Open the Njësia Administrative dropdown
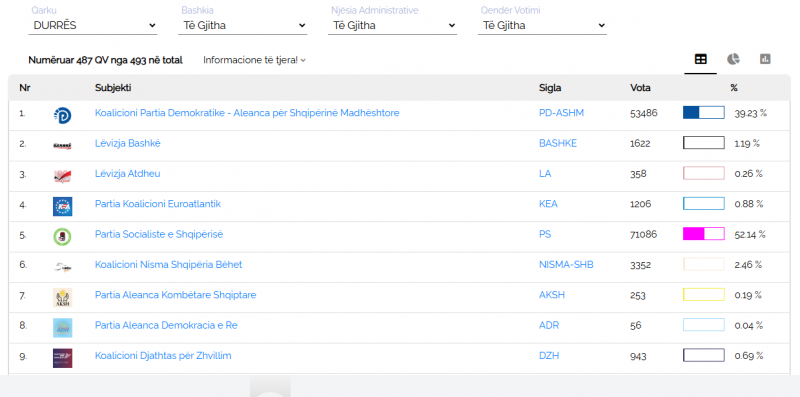Image resolution: width=800 pixels, height=397 pixels. 392,26
